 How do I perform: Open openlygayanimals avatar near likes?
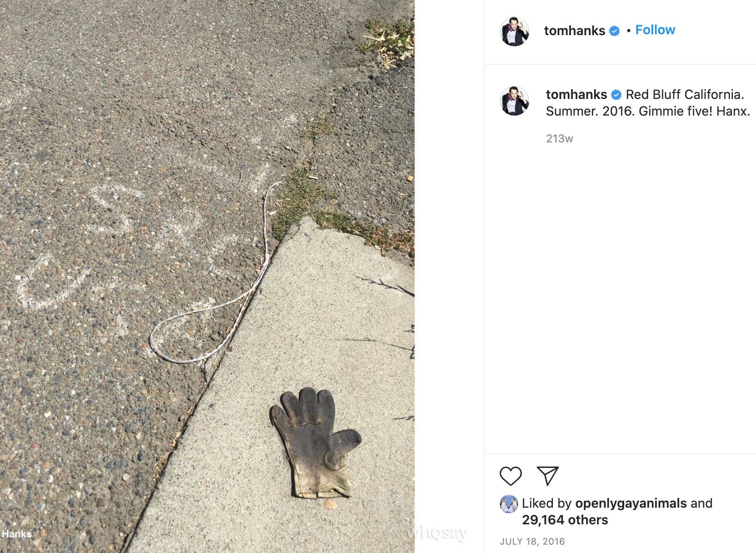(508, 504)
